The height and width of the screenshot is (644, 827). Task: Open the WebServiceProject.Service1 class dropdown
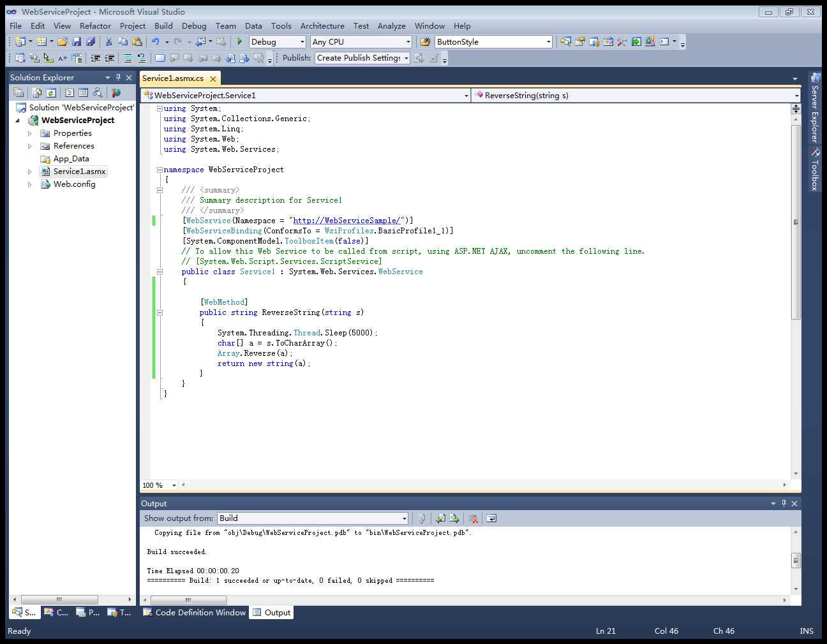pyautogui.click(x=466, y=96)
